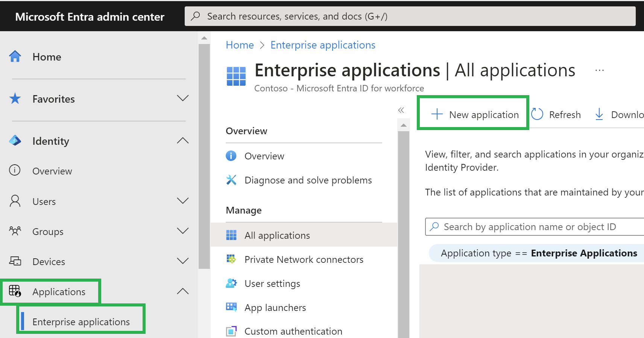Click the Home house icon in sidebar

tap(15, 56)
